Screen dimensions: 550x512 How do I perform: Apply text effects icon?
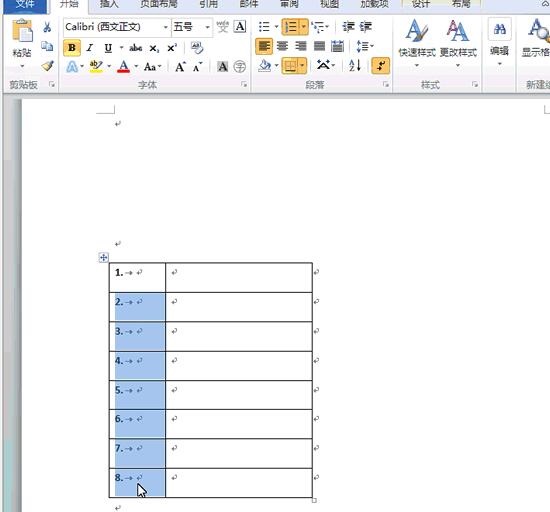coord(72,66)
